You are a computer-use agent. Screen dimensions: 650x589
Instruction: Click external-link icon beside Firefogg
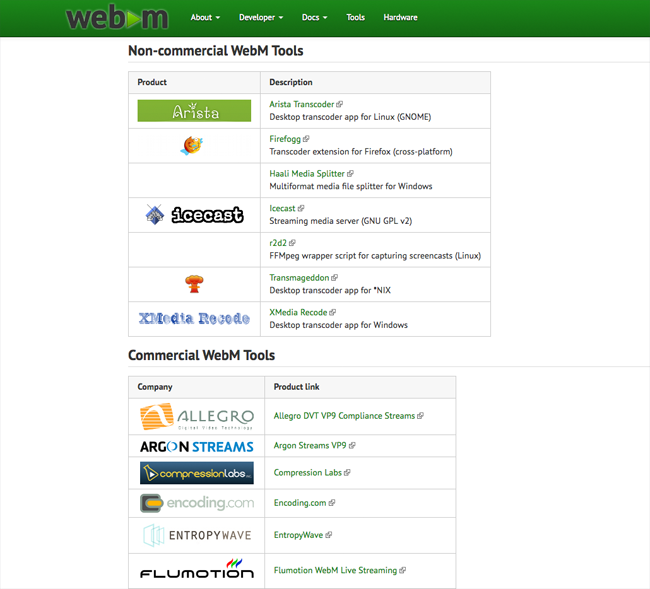[306, 139]
